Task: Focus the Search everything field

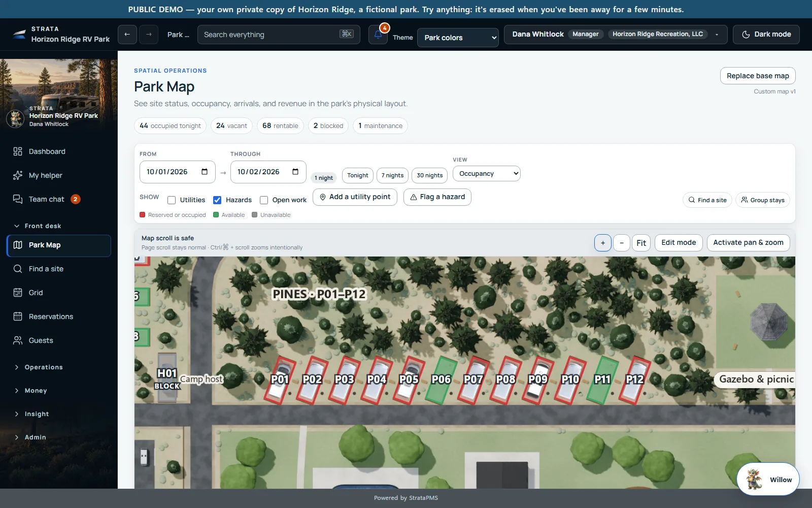Action: pyautogui.click(x=279, y=35)
